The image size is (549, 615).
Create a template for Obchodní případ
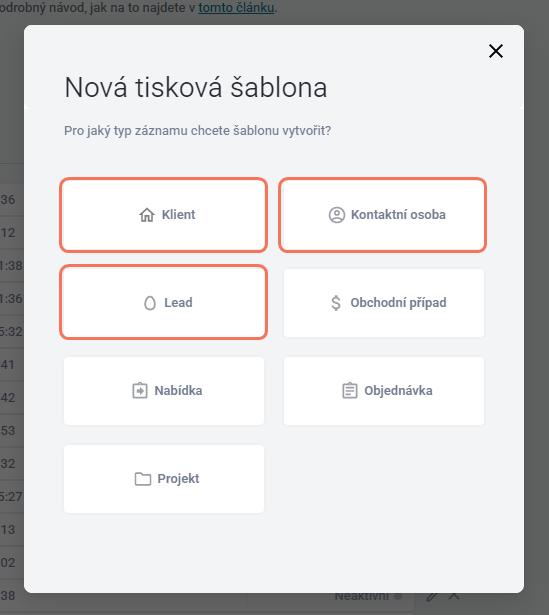click(x=384, y=303)
